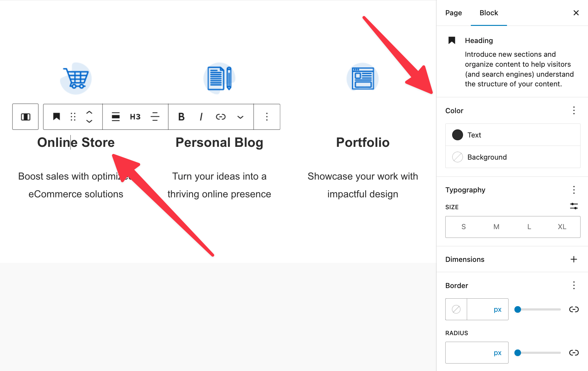
Task: Insert a link using the link icon
Action: (x=221, y=117)
